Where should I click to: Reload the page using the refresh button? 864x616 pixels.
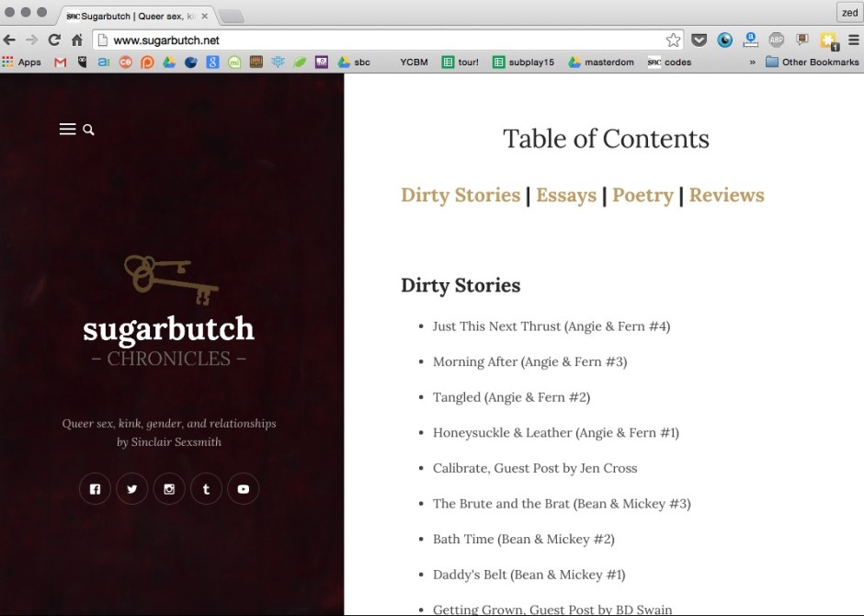pos(54,40)
